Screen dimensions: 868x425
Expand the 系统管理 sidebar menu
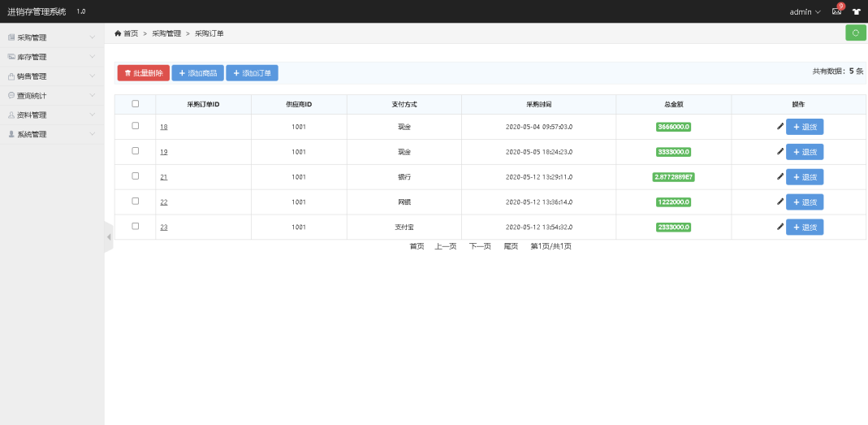coord(51,134)
